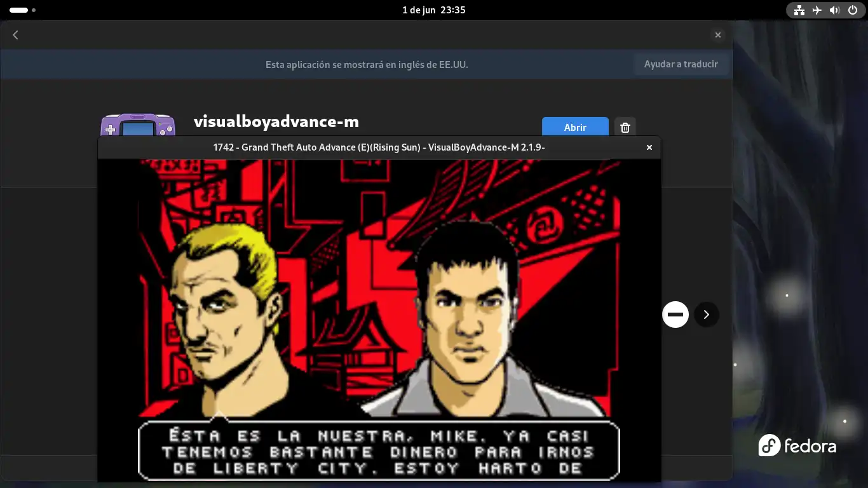Click the Game Boy Advance app icon
The height and width of the screenshot is (488, 868).
[x=137, y=125]
